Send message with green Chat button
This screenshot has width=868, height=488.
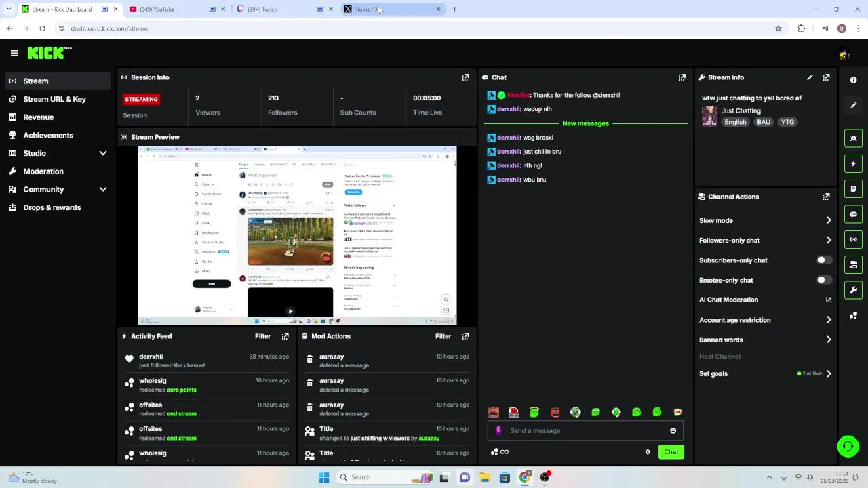click(x=671, y=452)
